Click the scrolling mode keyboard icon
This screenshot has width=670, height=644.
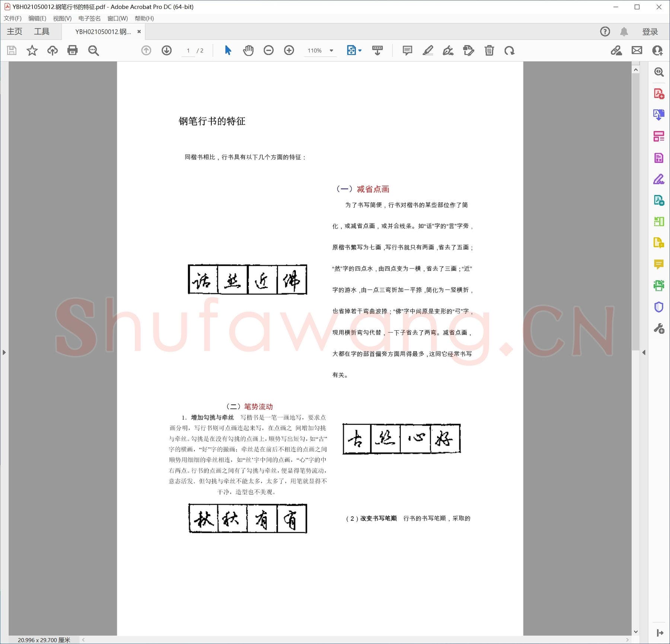[377, 50]
